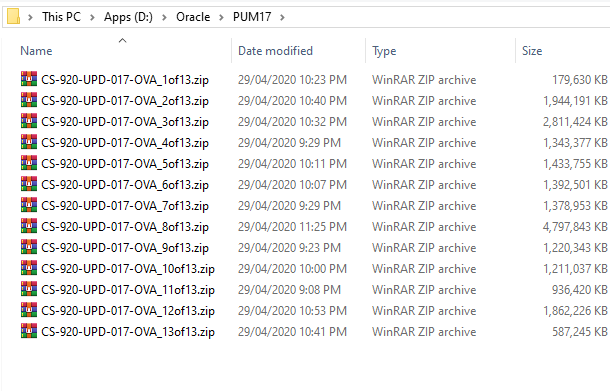
Task: Click the size value 587,245 KB
Action: (580, 332)
